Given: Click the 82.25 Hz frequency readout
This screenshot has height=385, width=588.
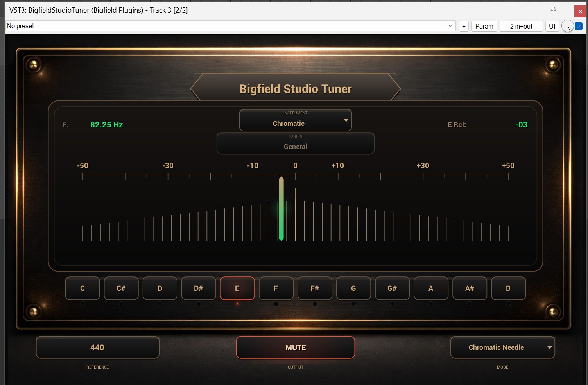Looking at the screenshot, I should (x=107, y=125).
